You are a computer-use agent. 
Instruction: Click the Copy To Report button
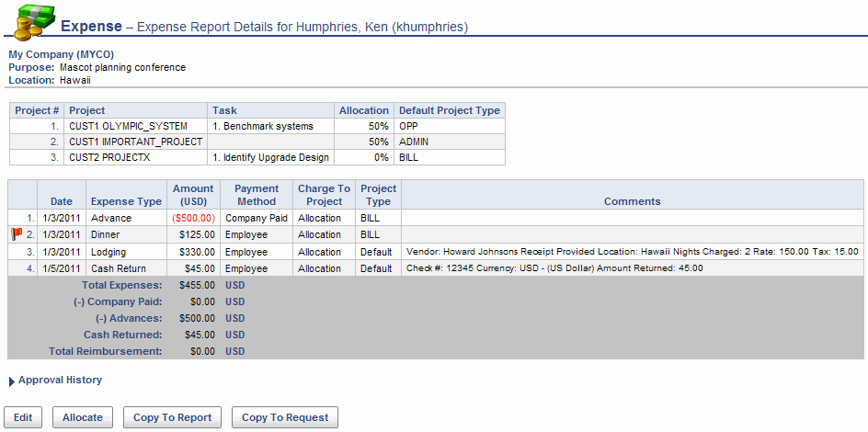pyautogui.click(x=172, y=417)
